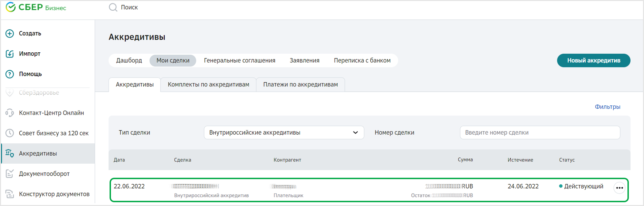
Task: Click the Импорт sidebar icon
Action: 10,54
